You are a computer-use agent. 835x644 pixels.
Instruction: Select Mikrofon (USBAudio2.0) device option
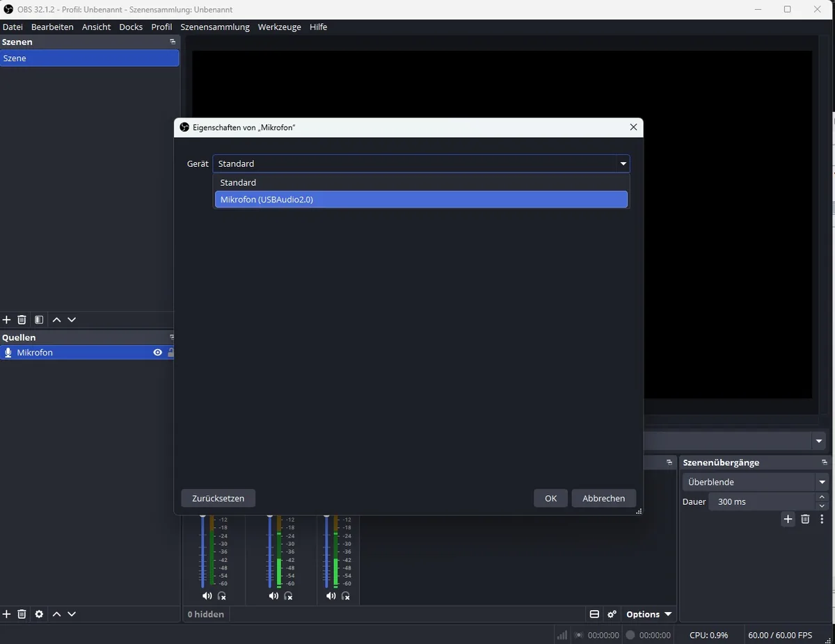click(421, 200)
